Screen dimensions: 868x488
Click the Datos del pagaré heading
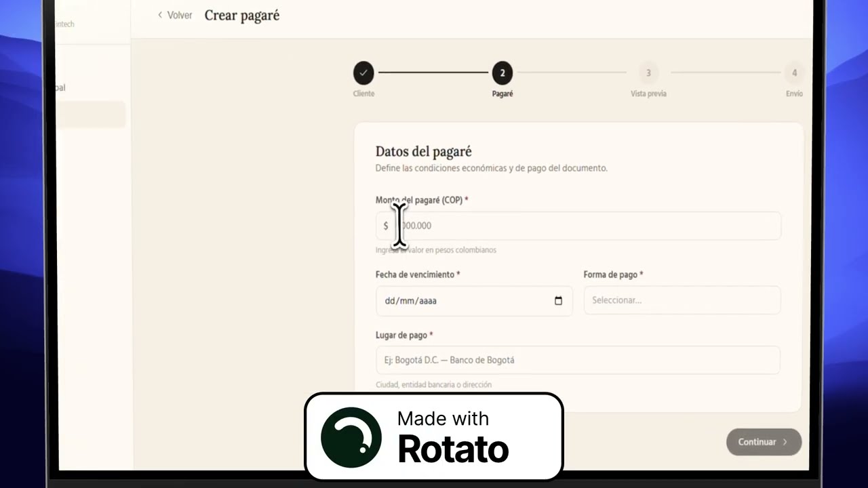(423, 151)
